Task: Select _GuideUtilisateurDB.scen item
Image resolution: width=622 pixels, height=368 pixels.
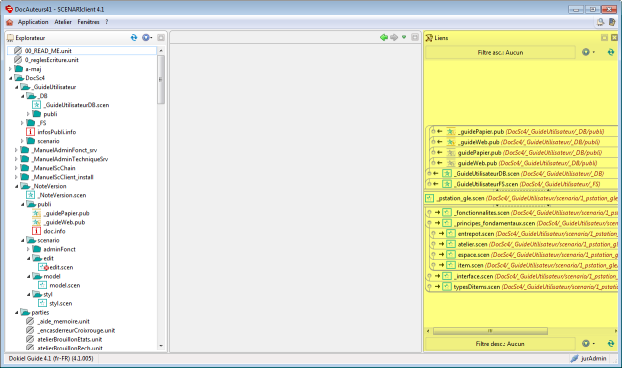Action: tap(77, 105)
